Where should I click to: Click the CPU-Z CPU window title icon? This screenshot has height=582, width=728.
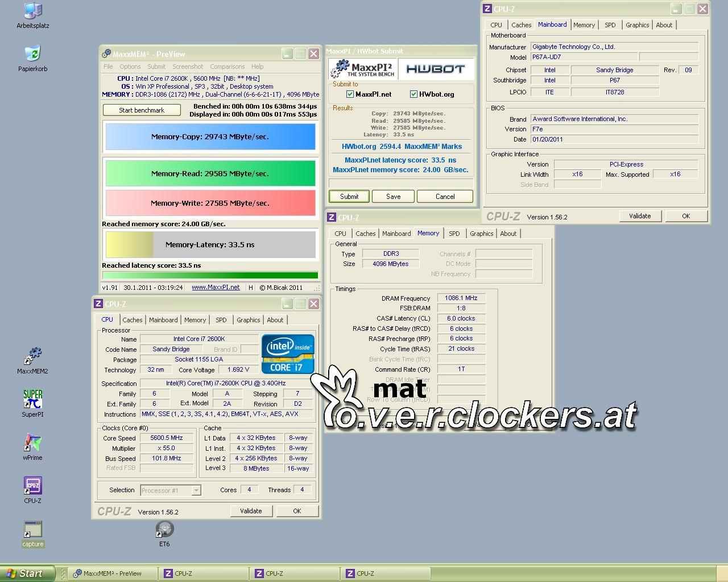click(98, 304)
